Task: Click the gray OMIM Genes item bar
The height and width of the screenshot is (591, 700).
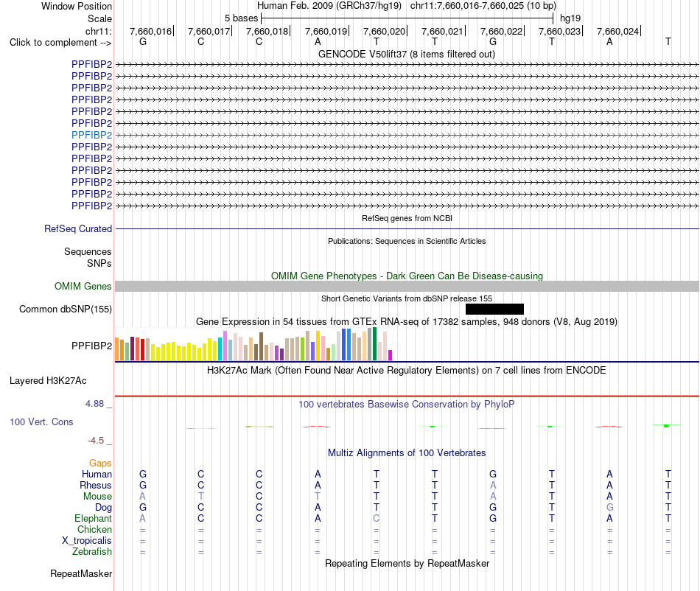Action: 407,286
